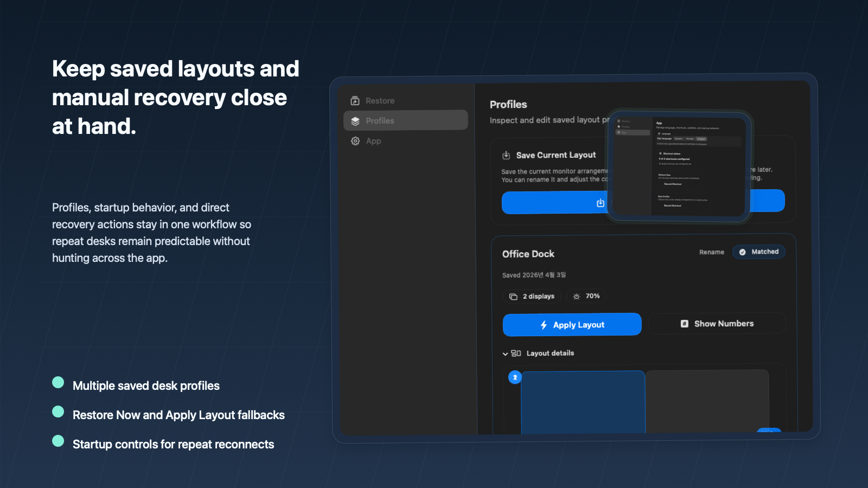The image size is (868, 488).
Task: Click the layout grid icon by Layout details
Action: (516, 354)
